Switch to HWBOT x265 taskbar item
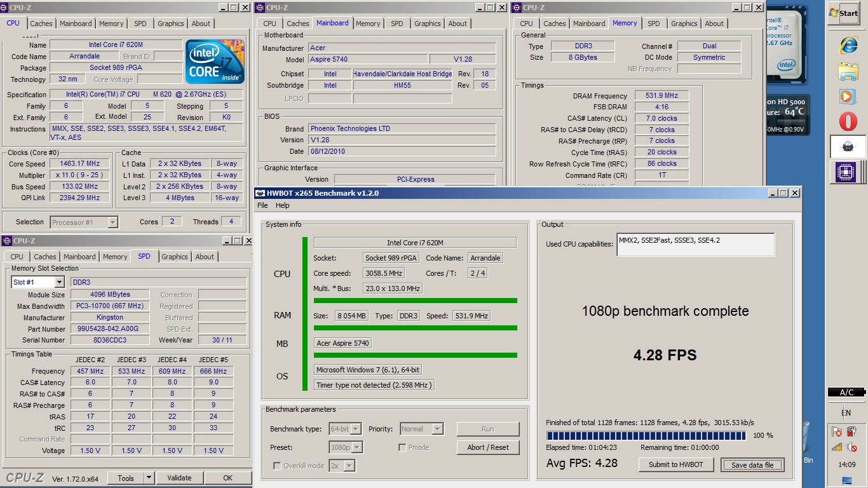The image size is (868, 488). click(848, 146)
